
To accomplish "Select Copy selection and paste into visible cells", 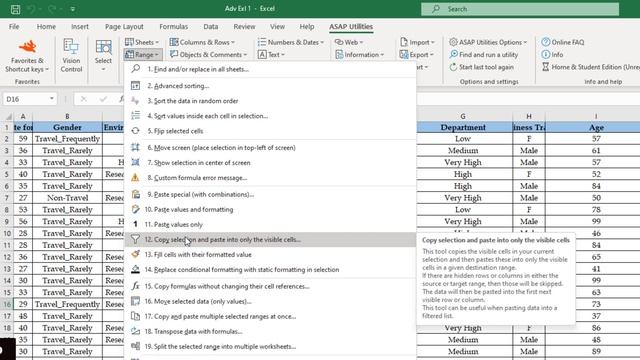I will 270,240.
